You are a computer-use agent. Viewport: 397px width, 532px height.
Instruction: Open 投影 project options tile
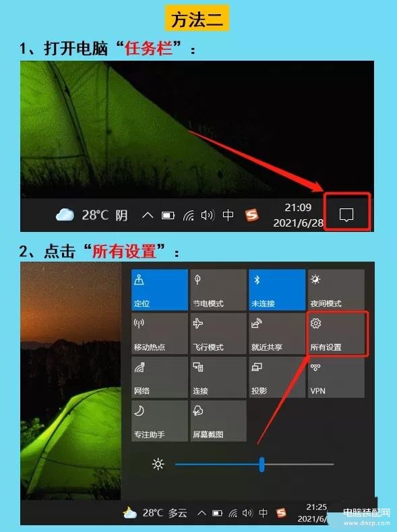[x=277, y=378]
